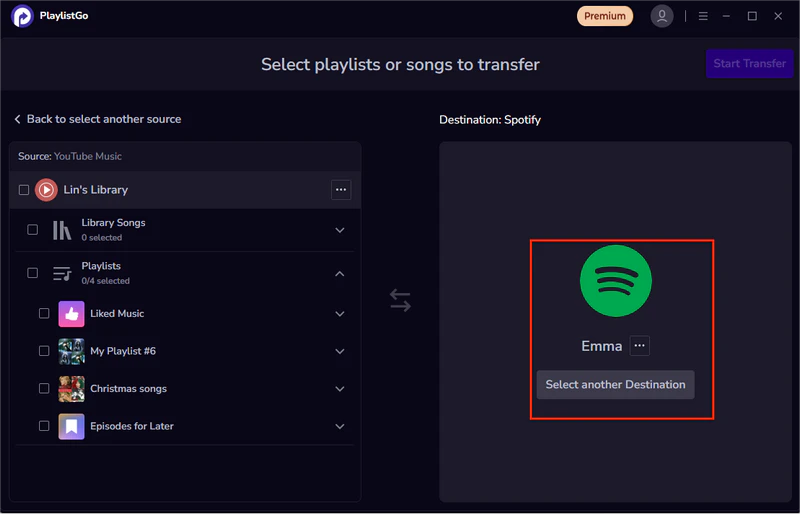Click the green Spotify logo
This screenshot has width=800, height=514.
pos(616,281)
